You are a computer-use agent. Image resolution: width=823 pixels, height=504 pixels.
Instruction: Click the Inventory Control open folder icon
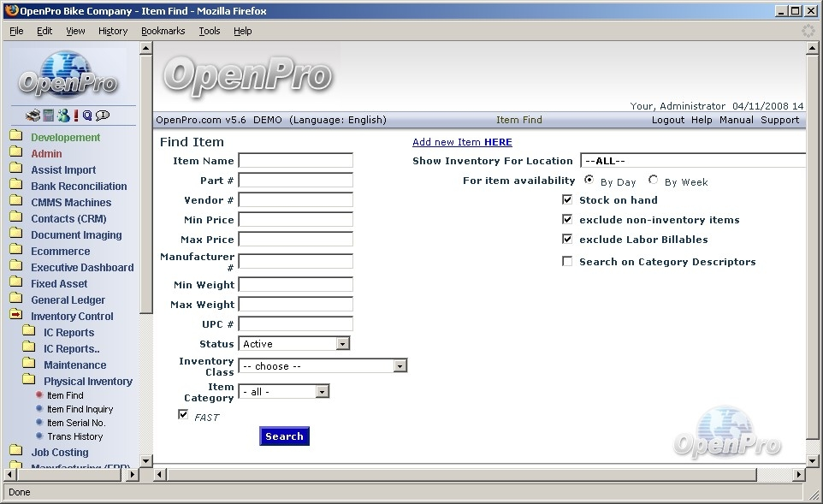click(15, 316)
